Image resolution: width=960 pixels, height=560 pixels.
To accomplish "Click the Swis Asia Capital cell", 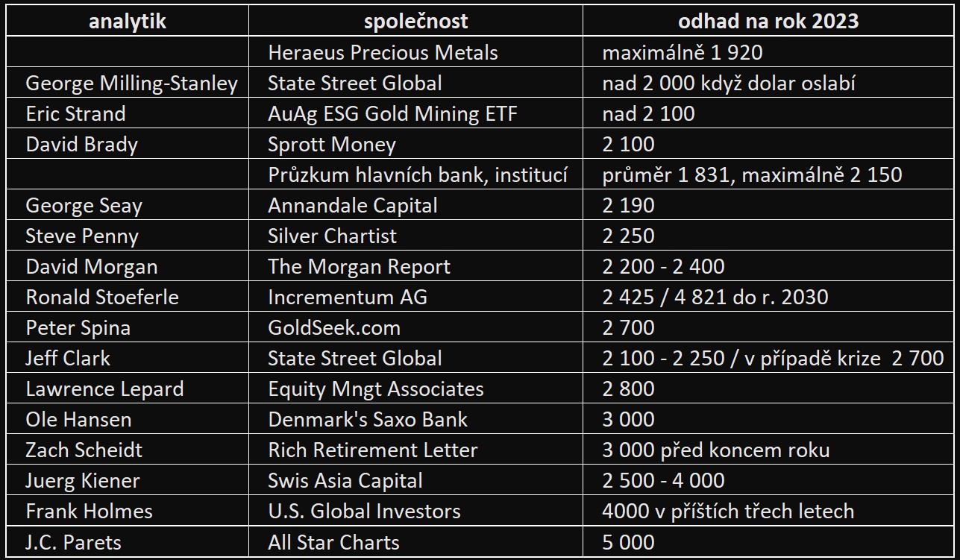I will point(415,480).
